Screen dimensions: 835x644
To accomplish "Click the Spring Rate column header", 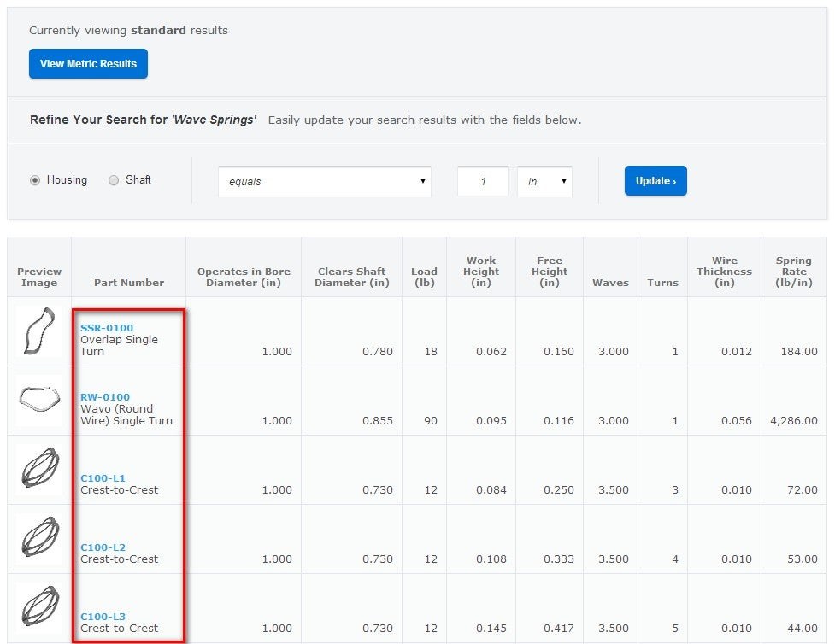I will (x=793, y=272).
